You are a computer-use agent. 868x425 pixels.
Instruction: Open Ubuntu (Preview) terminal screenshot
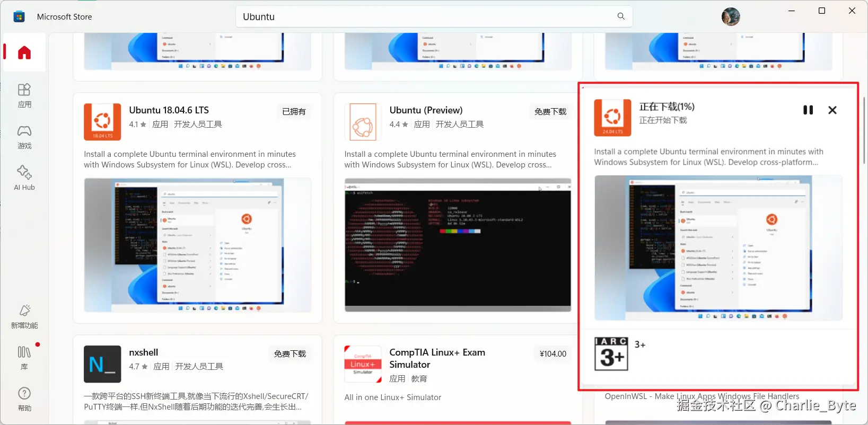click(x=458, y=245)
